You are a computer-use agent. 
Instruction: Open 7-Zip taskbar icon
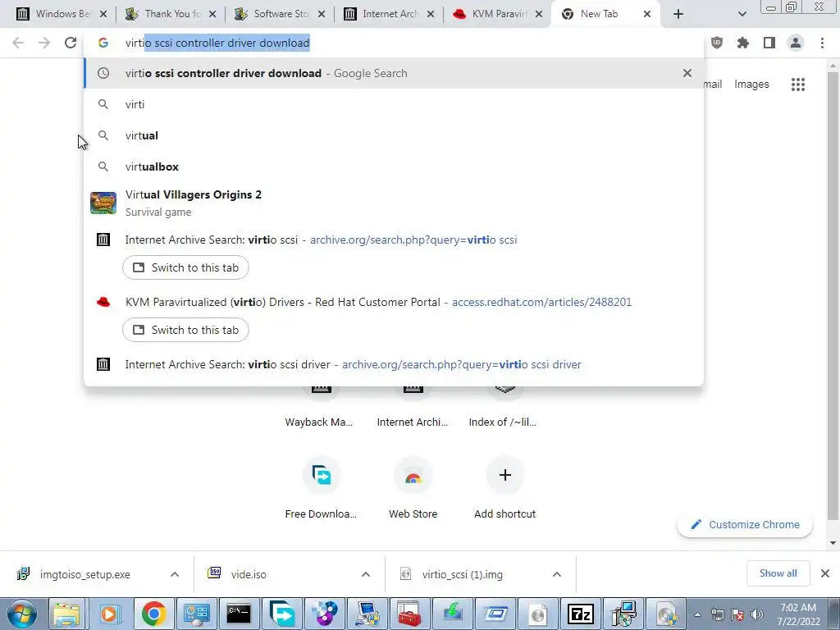[x=581, y=614]
